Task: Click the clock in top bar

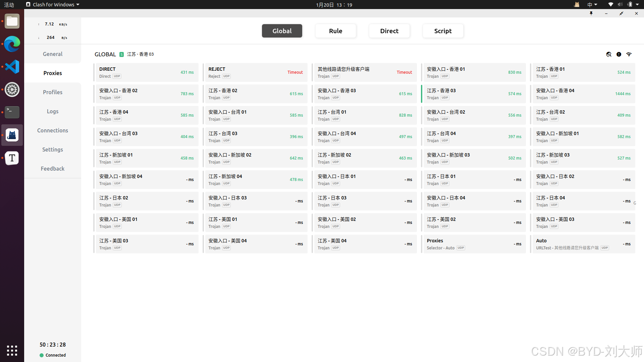Action: (334, 5)
